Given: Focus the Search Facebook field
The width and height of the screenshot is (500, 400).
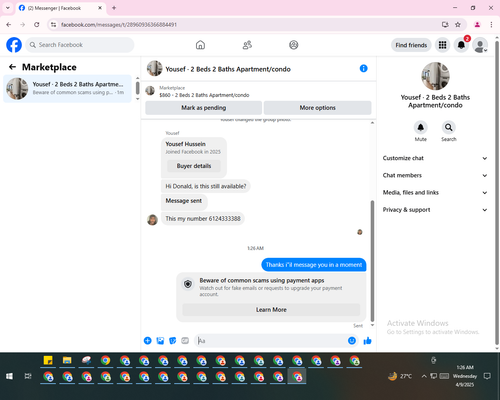Looking at the screenshot, I should click(80, 45).
